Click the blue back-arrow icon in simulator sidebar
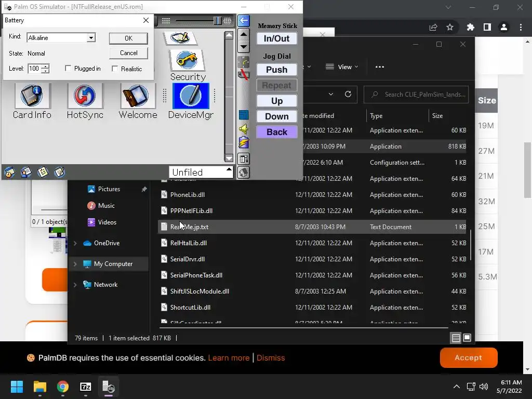This screenshot has width=532, height=399. point(243,21)
